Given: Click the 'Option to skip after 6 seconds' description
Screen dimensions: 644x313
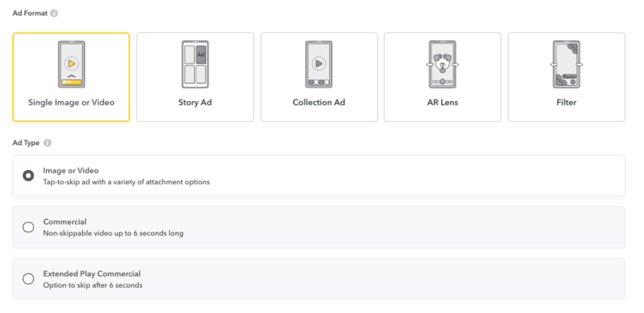Looking at the screenshot, I should point(93,285).
